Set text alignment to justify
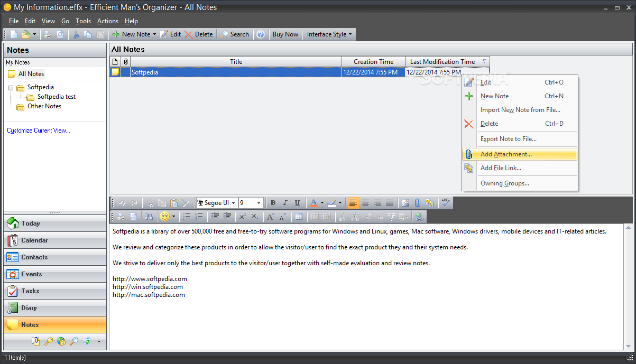 [x=390, y=203]
